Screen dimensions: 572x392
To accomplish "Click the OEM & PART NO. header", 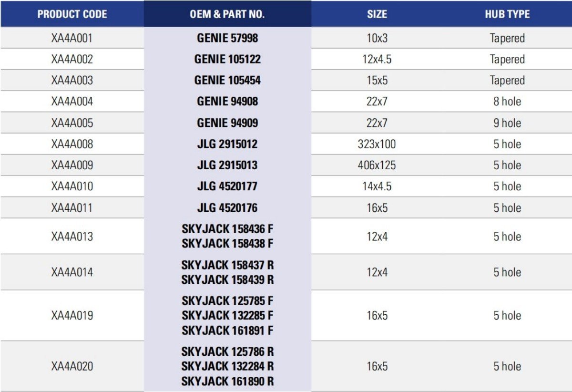I will pos(227,14).
